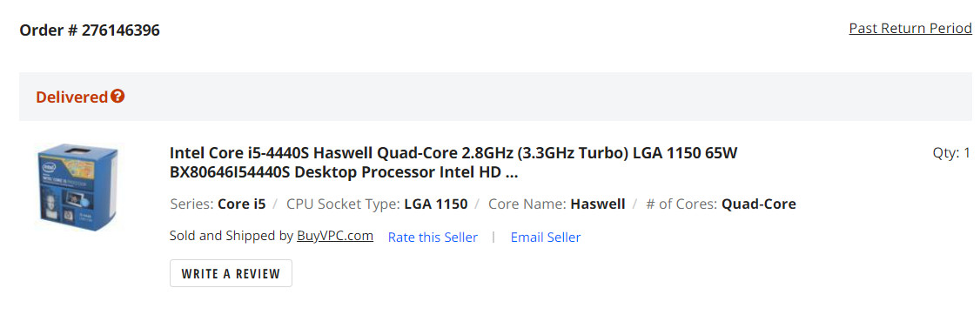980x328 pixels.
Task: Expand the truncated title ellipsis
Action: pos(511,172)
